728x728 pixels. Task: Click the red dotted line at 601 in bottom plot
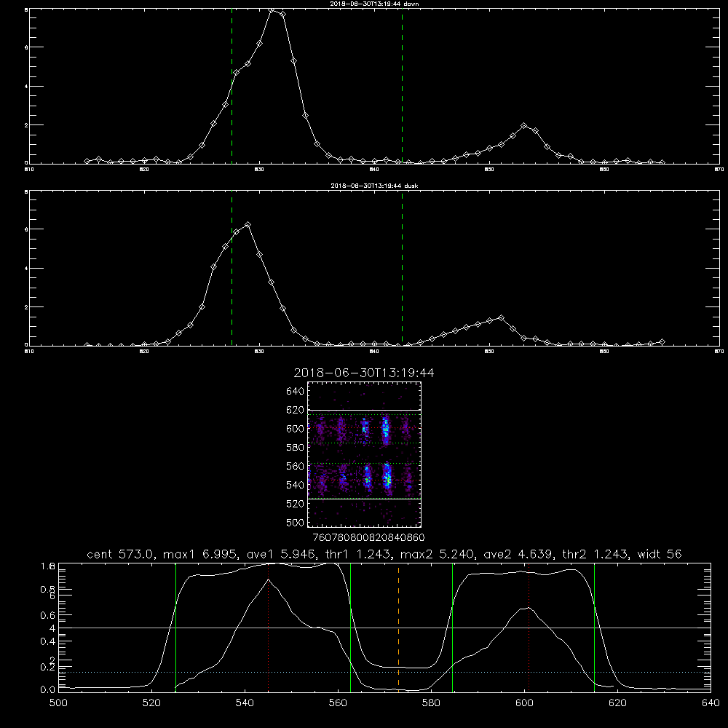[529, 626]
